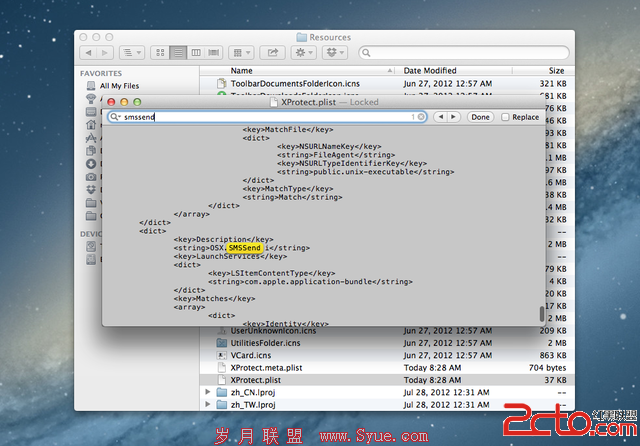Switch Finder to icon view
This screenshot has height=446, width=640.
[x=160, y=53]
